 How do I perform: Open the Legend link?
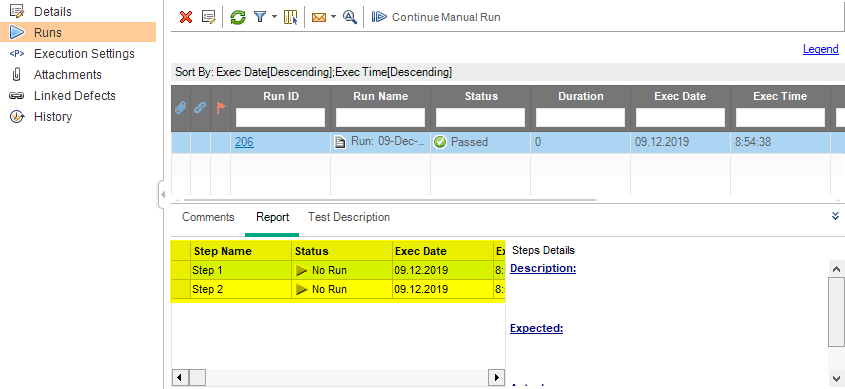[x=821, y=49]
